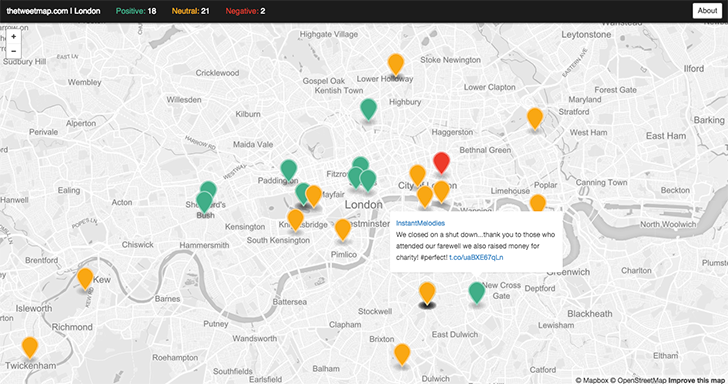Click the tweet text about farewell charity
The image size is (728, 384).
tap(475, 246)
